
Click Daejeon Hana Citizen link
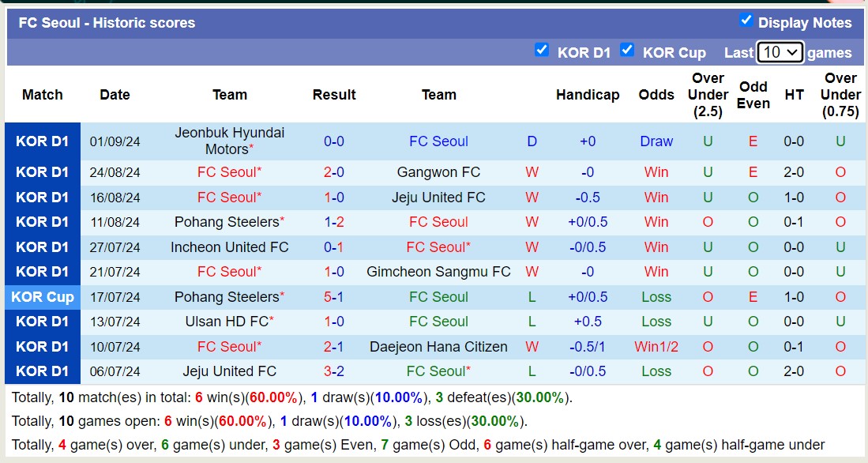click(x=438, y=346)
